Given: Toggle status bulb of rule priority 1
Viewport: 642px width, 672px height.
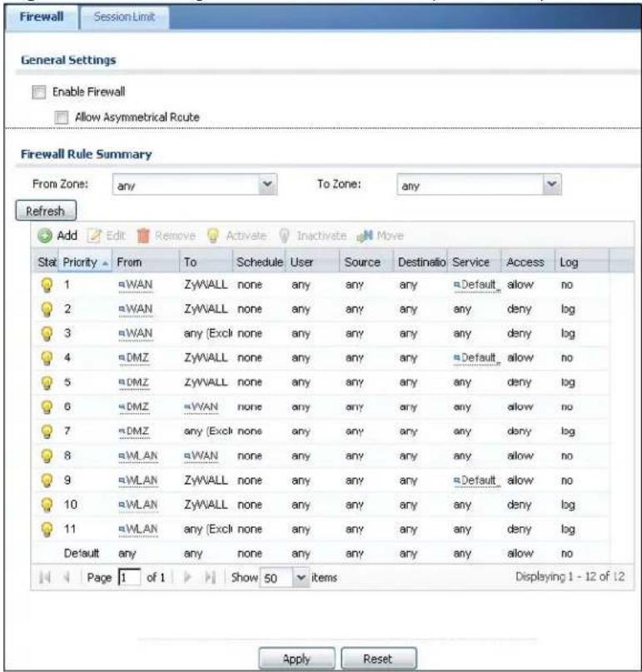Looking at the screenshot, I should [x=47, y=285].
